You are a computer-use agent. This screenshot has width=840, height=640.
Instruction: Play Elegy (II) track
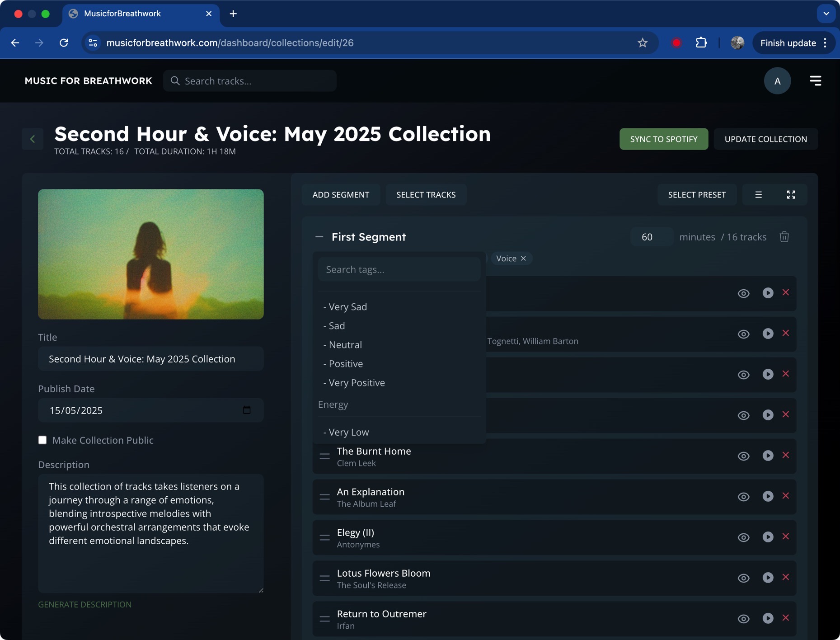point(768,537)
